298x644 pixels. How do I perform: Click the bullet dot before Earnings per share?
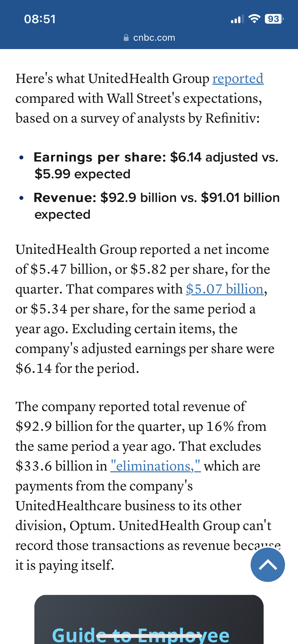22,158
